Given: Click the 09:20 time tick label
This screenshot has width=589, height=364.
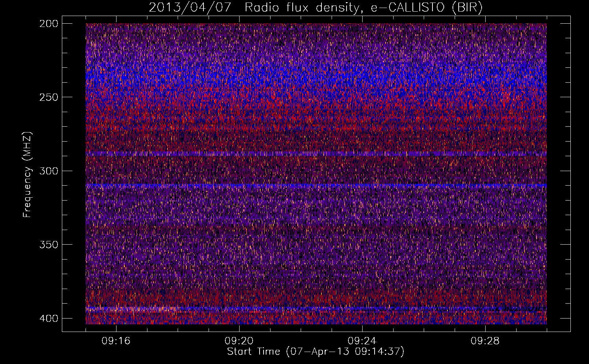Looking at the screenshot, I should [x=239, y=341].
